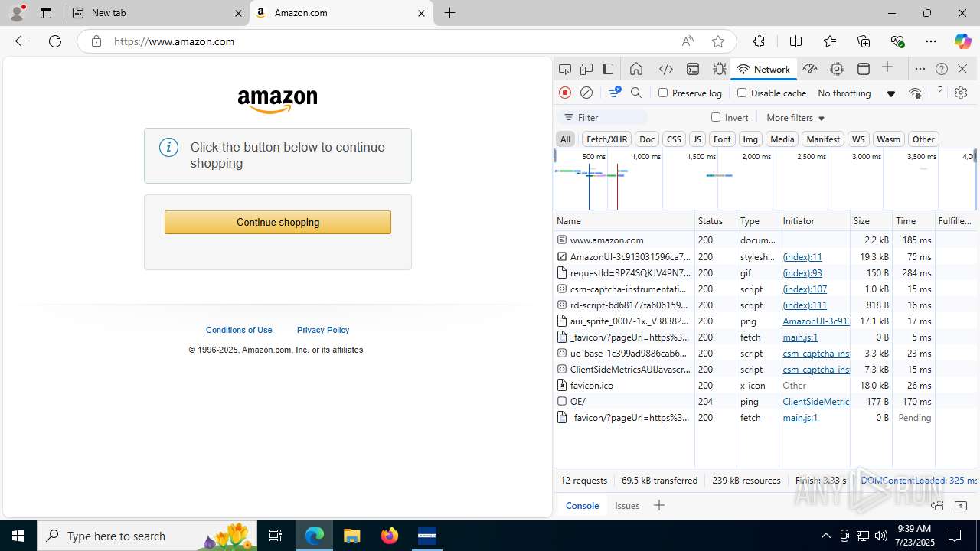
Task: Click the network Filter text field
Action: click(x=603, y=118)
